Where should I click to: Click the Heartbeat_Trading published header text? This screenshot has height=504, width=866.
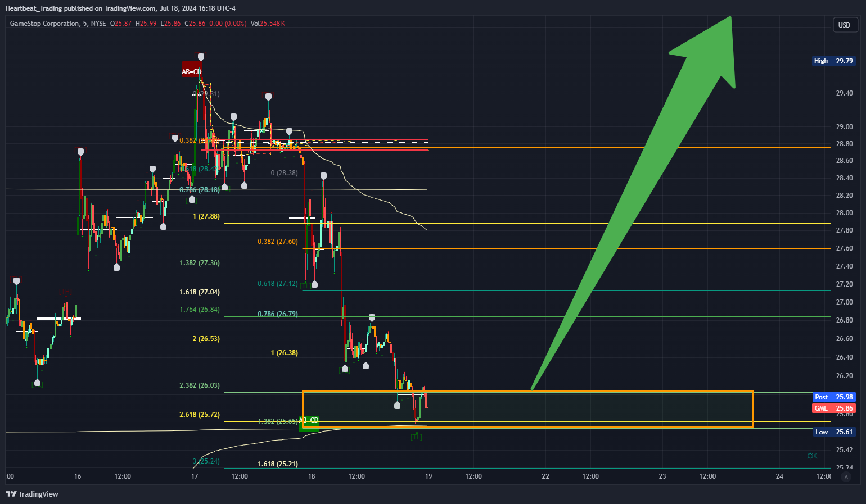(120, 8)
